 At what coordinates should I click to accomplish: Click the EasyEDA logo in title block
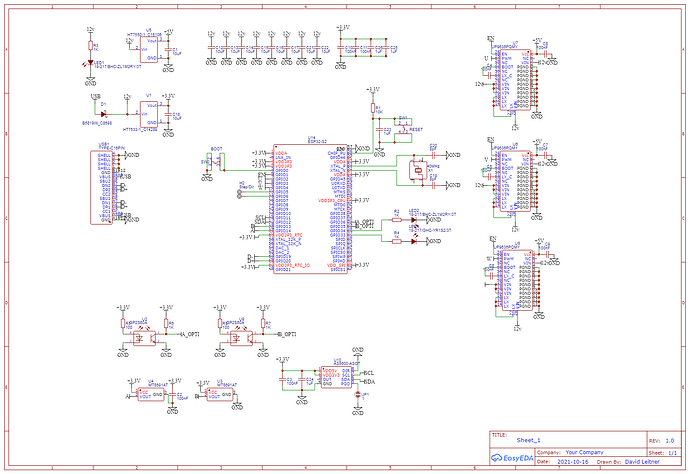[512, 458]
